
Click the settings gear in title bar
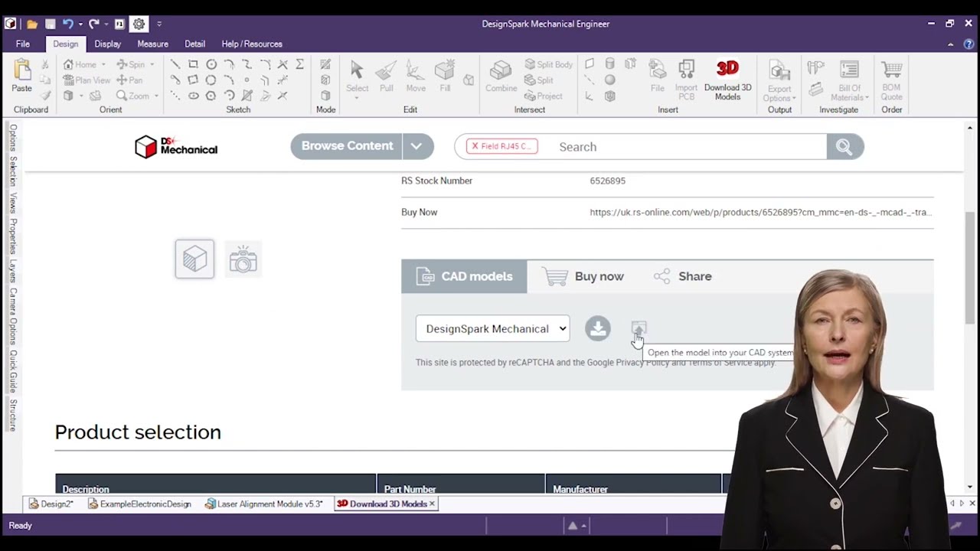click(139, 24)
